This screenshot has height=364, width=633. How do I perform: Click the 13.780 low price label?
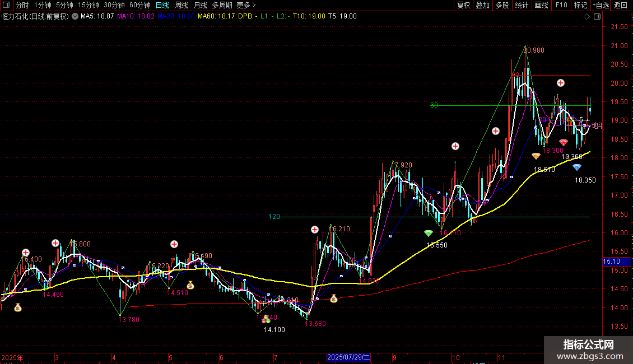click(129, 320)
